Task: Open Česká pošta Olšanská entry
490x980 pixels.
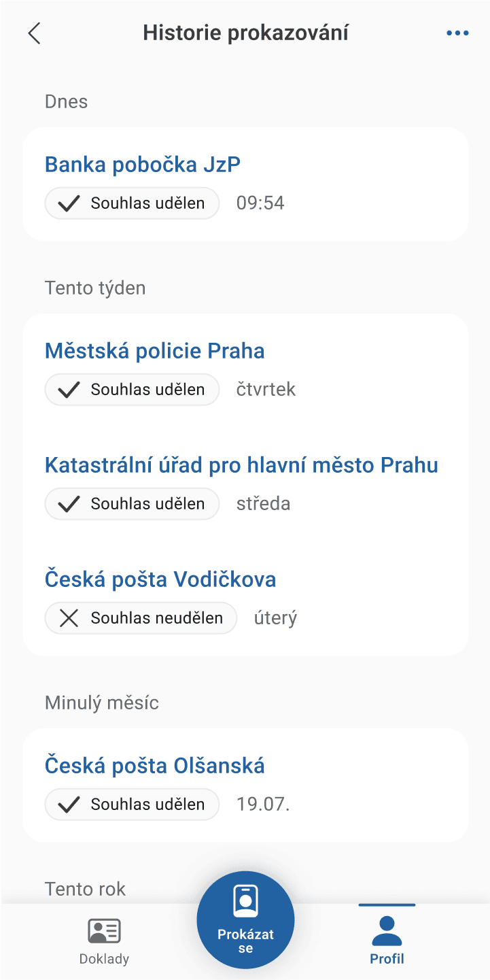Action: [x=155, y=766]
